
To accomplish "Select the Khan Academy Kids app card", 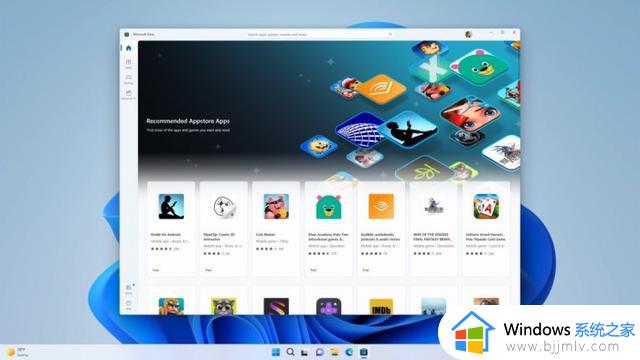I will click(x=329, y=229).
